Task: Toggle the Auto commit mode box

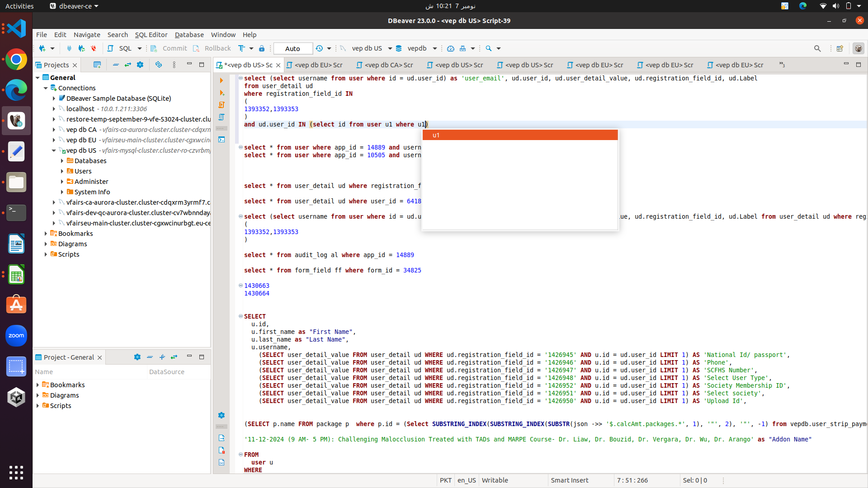Action: pyautogui.click(x=292, y=48)
